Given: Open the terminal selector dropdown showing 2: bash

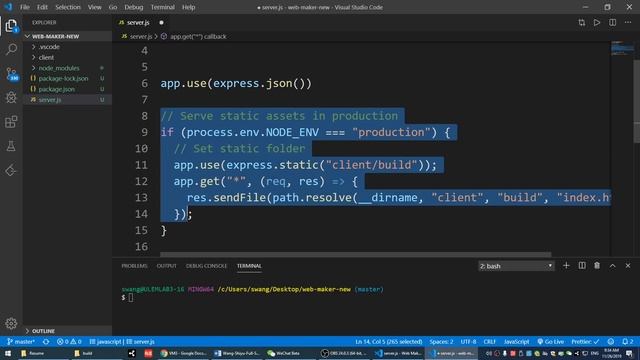Looking at the screenshot, I should (x=516, y=266).
